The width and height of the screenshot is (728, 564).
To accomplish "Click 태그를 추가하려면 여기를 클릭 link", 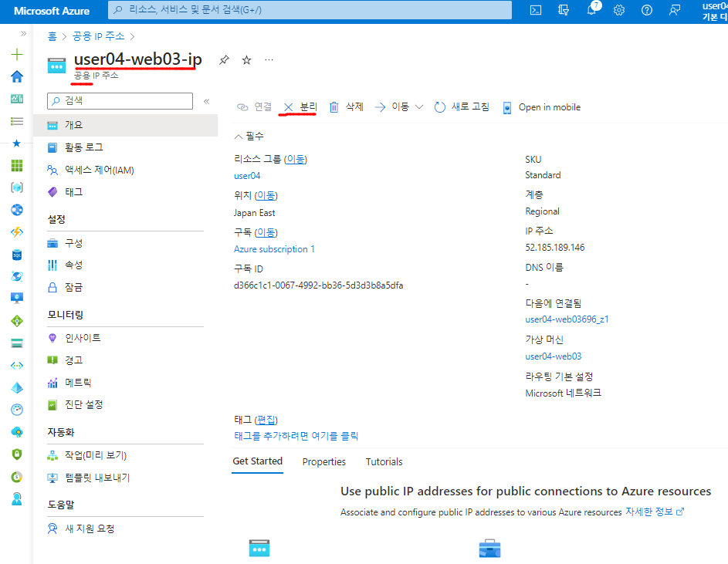I will [x=296, y=436].
